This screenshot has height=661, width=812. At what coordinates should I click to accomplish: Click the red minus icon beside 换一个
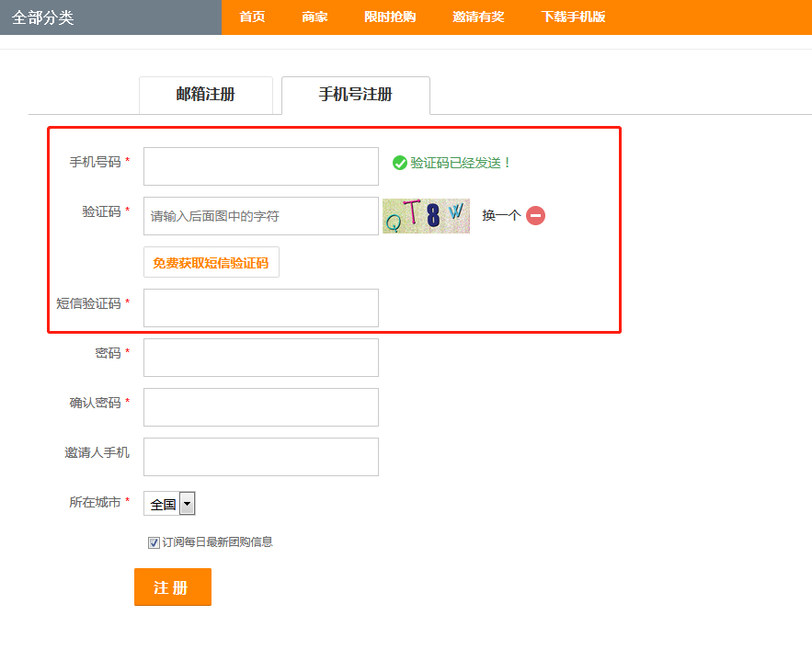click(535, 216)
